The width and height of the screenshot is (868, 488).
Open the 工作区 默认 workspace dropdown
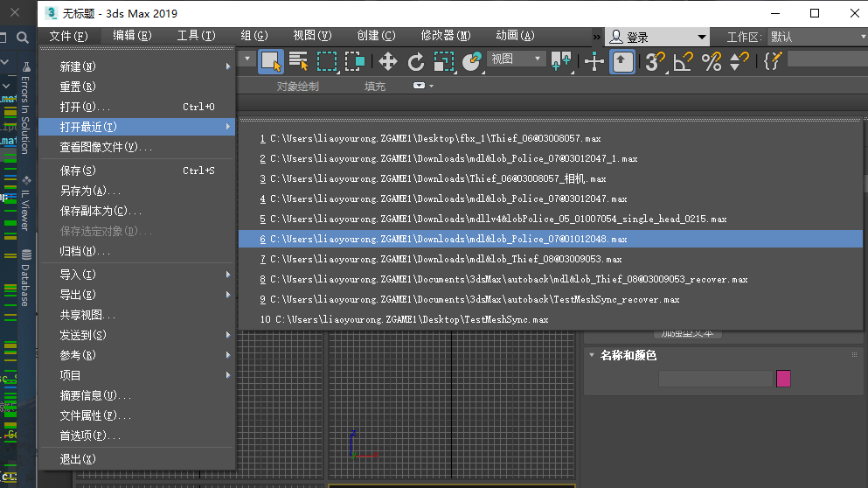click(817, 37)
